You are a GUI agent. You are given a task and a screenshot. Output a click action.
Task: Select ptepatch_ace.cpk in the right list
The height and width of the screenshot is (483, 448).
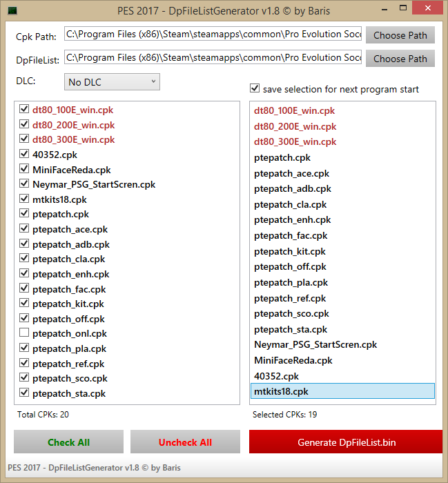pyautogui.click(x=342, y=173)
